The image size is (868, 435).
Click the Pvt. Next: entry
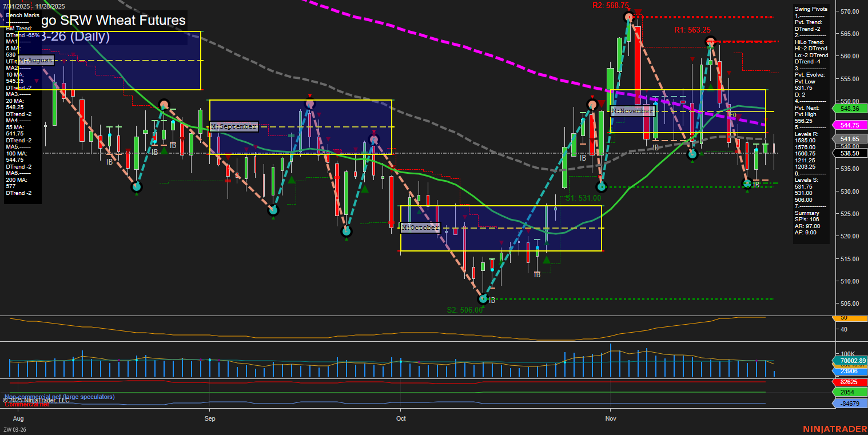(806, 108)
